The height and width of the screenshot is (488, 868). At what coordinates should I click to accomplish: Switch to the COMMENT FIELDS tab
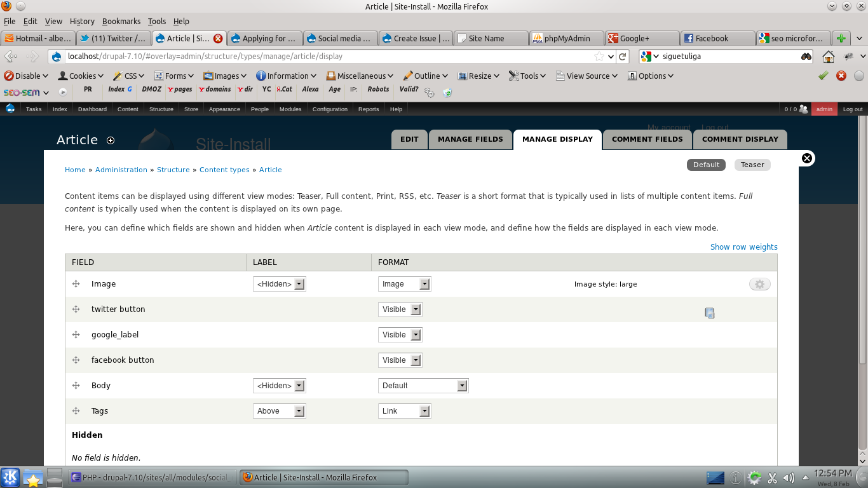[648, 139]
